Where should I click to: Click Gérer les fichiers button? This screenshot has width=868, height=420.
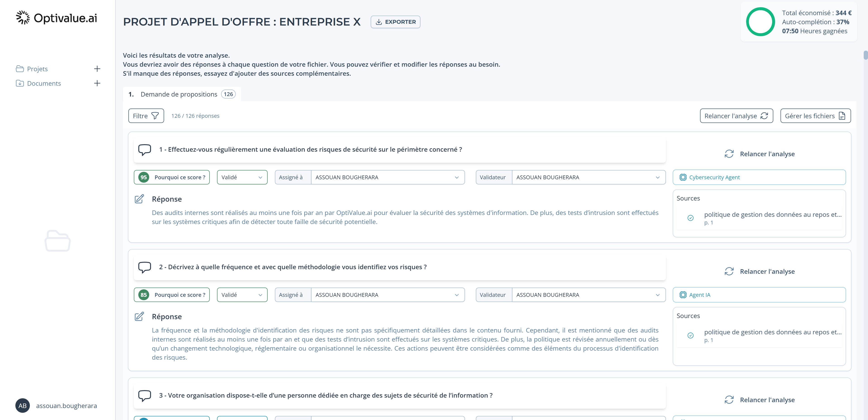(815, 116)
